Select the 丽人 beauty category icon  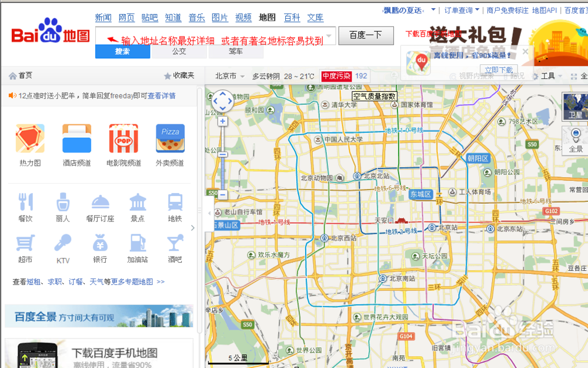tap(63, 202)
